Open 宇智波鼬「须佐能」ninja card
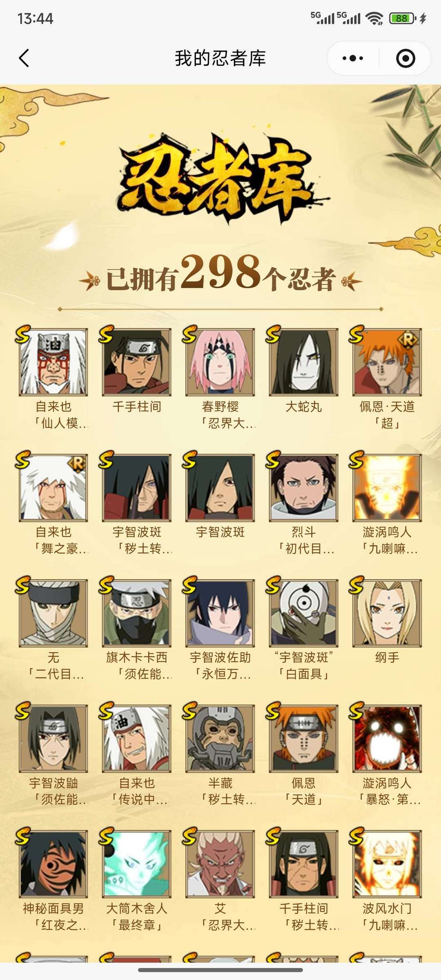 (x=53, y=739)
